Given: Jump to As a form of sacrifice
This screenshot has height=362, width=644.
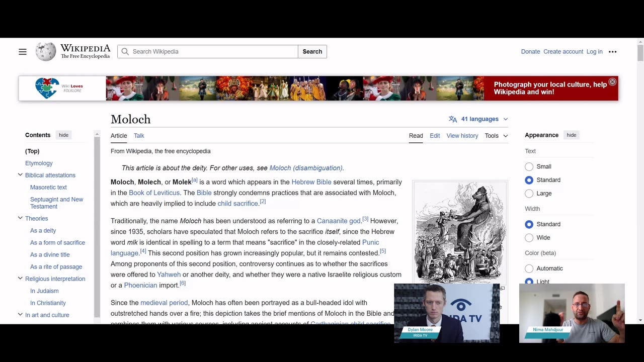Looking at the screenshot, I should click(57, 243).
